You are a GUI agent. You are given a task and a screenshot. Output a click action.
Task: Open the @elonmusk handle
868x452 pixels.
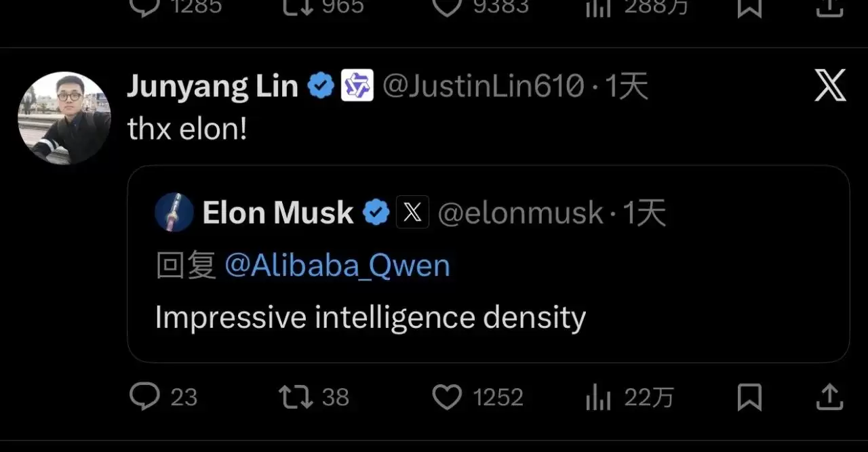tap(520, 213)
